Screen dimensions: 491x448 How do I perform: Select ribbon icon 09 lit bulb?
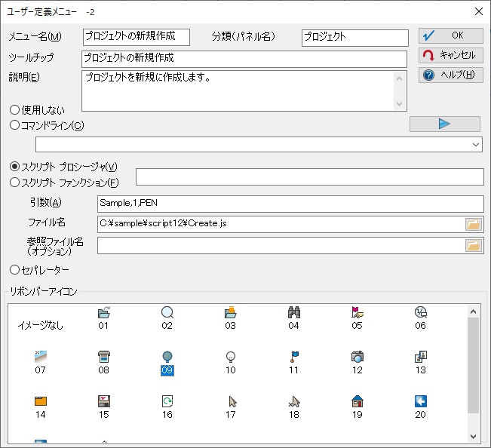pyautogui.click(x=167, y=362)
